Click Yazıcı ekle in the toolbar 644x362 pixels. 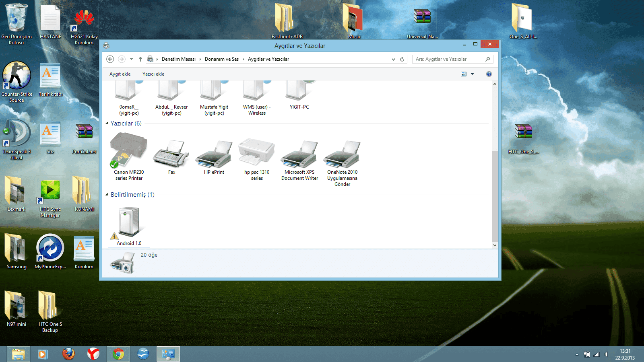point(153,74)
